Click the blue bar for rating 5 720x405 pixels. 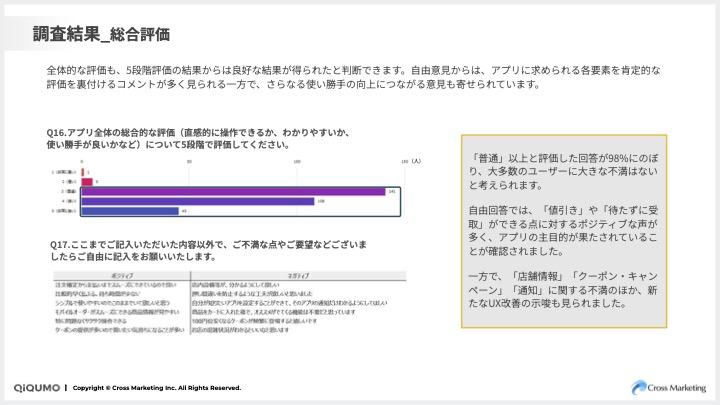click(130, 211)
